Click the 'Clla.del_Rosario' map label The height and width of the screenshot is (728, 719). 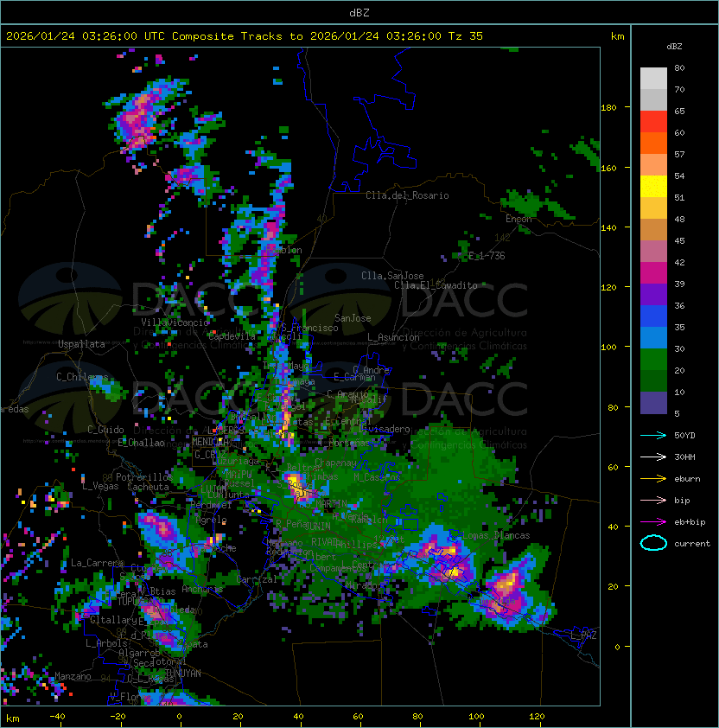point(407,195)
